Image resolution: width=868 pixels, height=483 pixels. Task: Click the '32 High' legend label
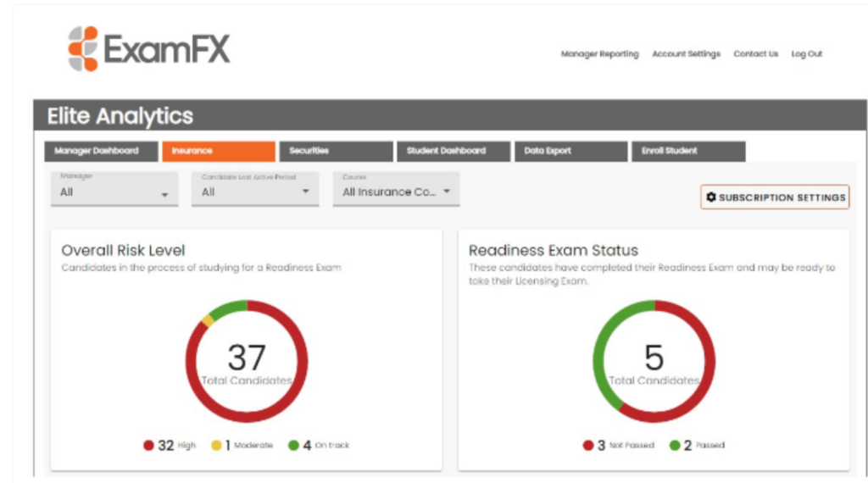[x=170, y=446]
